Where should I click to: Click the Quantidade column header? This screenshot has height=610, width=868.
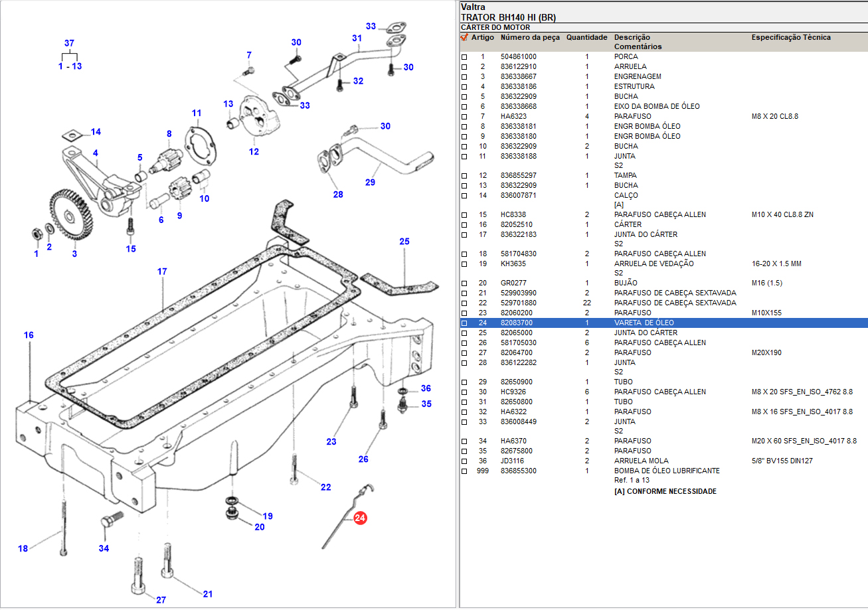586,38
